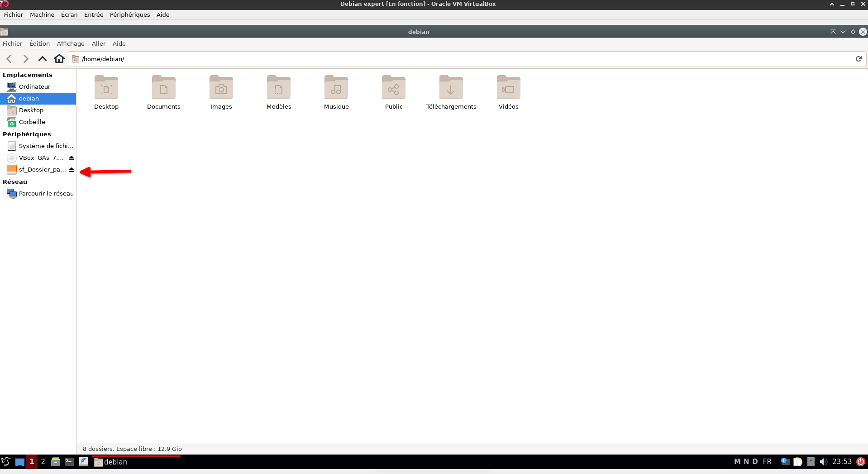Click the status bar free space text
Viewport: 868px width, 474px height.
(x=132, y=449)
